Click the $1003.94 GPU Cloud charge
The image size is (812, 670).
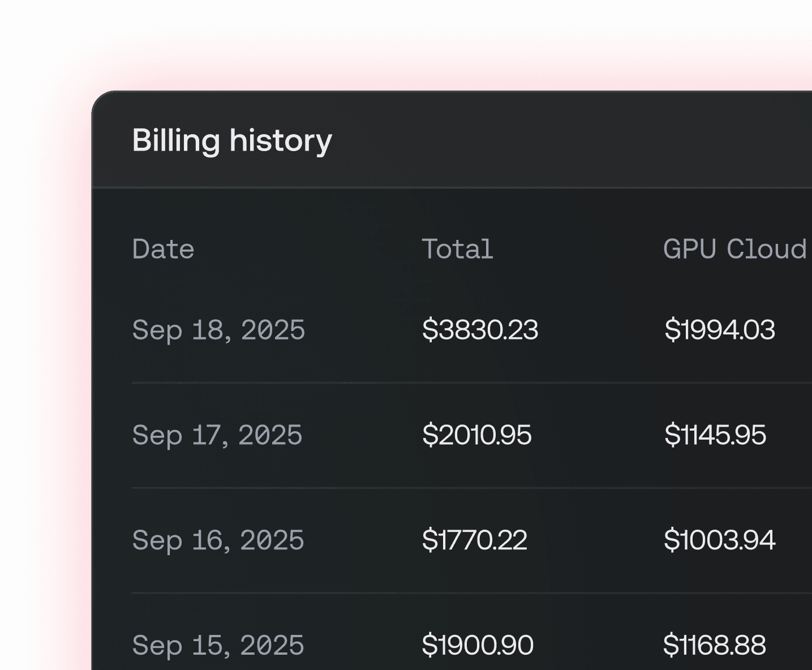(719, 540)
